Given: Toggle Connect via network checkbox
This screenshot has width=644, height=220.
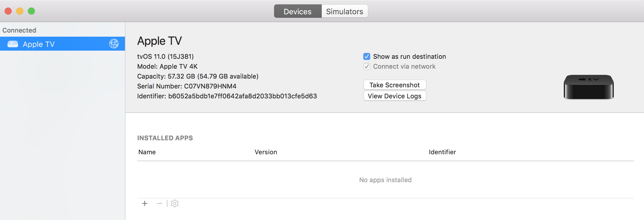Looking at the screenshot, I should click(x=367, y=66).
